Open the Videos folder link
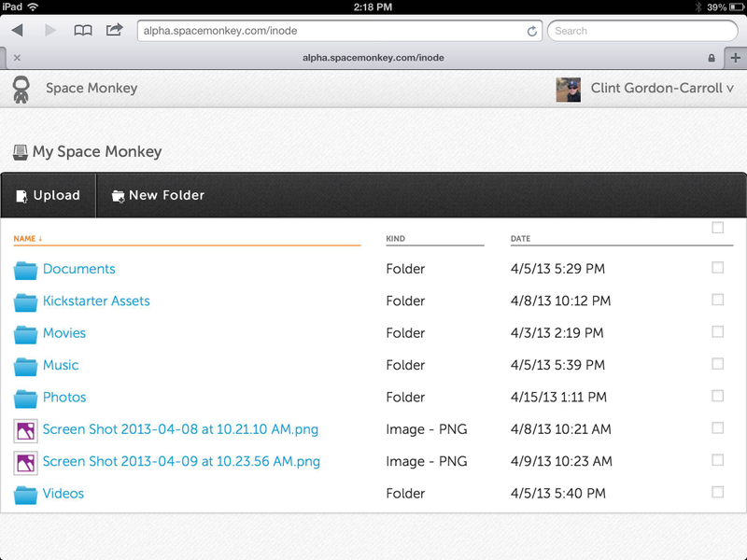 click(63, 494)
